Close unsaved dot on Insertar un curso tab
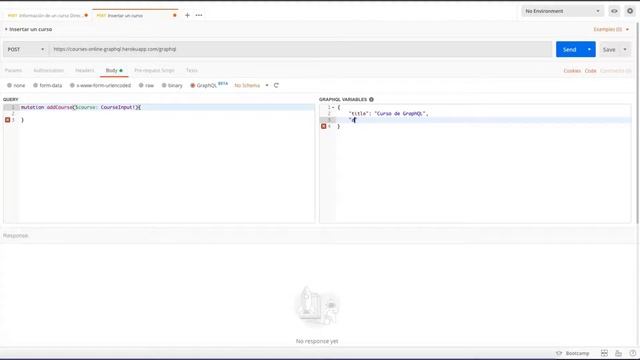This screenshot has height=360, width=640. tap(175, 16)
